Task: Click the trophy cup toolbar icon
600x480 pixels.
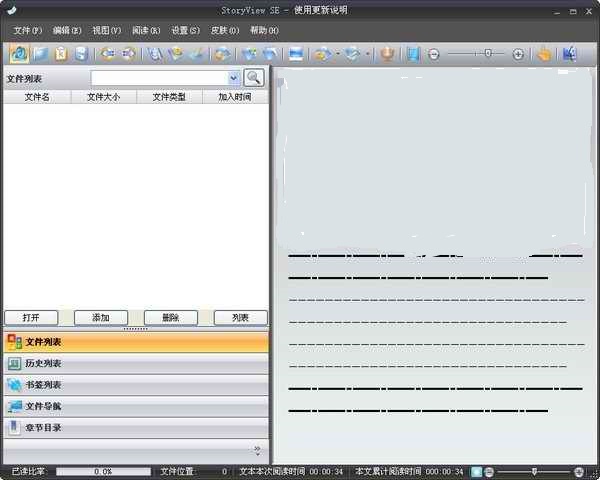Action: coord(387,54)
